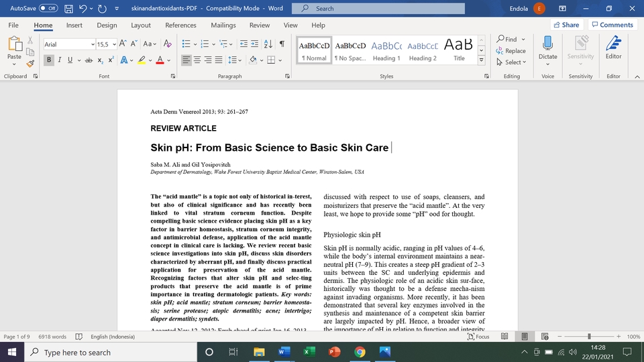Click the Save icon in title bar
The height and width of the screenshot is (362, 644).
[68, 8]
